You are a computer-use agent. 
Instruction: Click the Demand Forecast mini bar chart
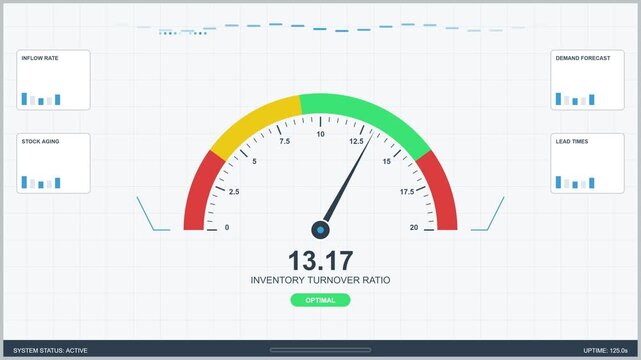[x=575, y=99]
